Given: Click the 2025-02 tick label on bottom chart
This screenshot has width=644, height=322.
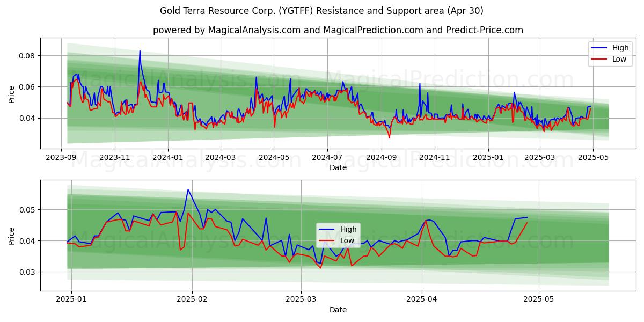Looking at the screenshot, I should (192, 299).
